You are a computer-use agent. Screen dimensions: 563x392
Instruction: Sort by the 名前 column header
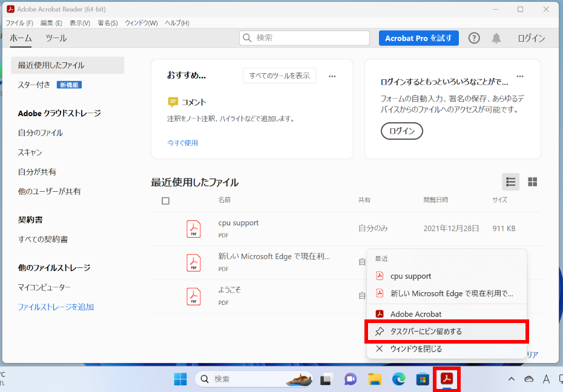225,200
